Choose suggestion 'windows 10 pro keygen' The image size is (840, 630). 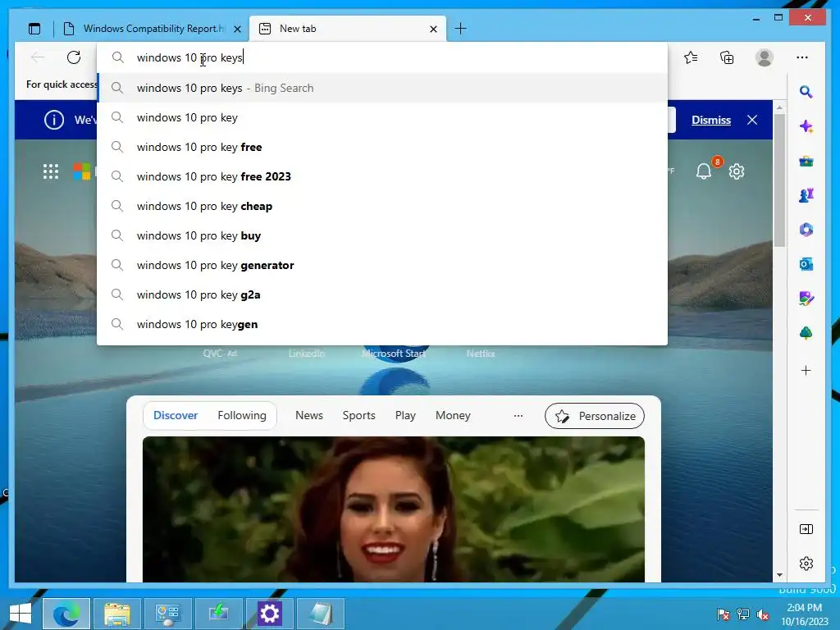tap(382, 324)
